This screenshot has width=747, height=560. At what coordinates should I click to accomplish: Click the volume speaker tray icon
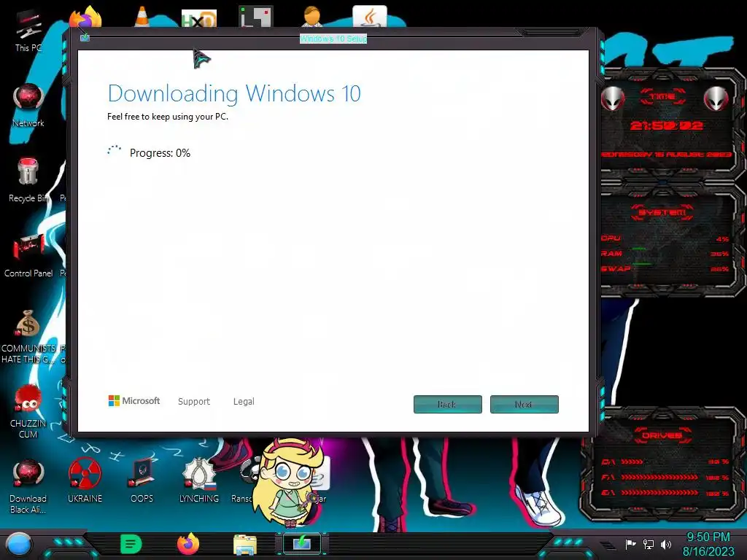tap(666, 544)
